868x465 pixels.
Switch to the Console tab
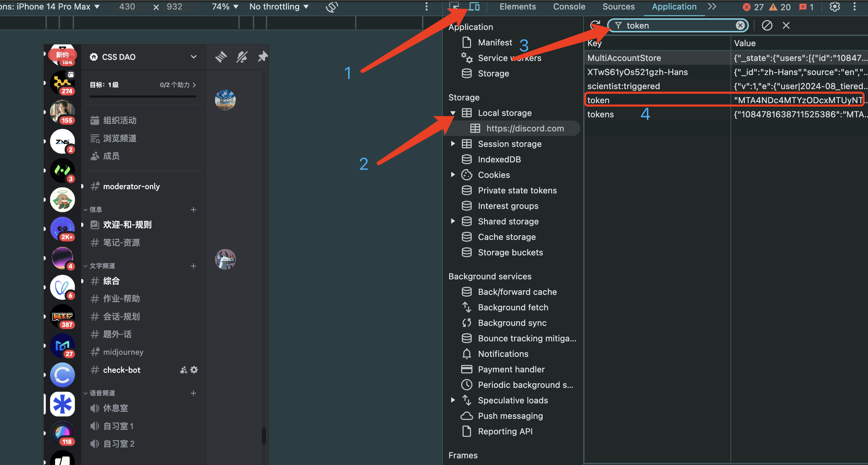tap(569, 7)
